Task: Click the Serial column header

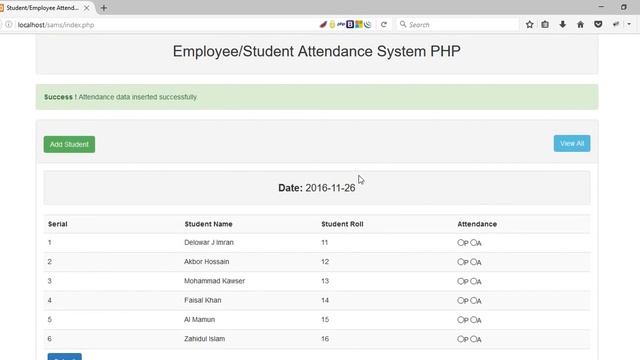Action: [58, 224]
